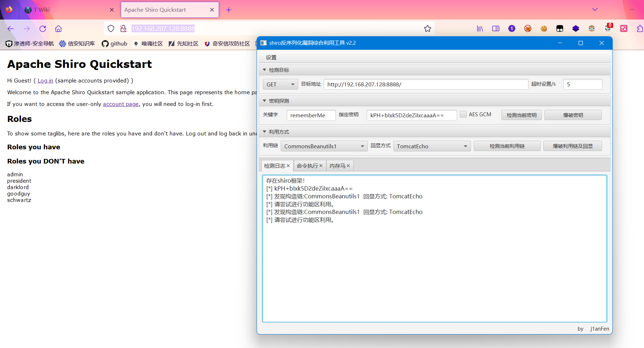Click the black Tampermonkey extension icon
The width and height of the screenshot is (644, 348).
(560, 28)
